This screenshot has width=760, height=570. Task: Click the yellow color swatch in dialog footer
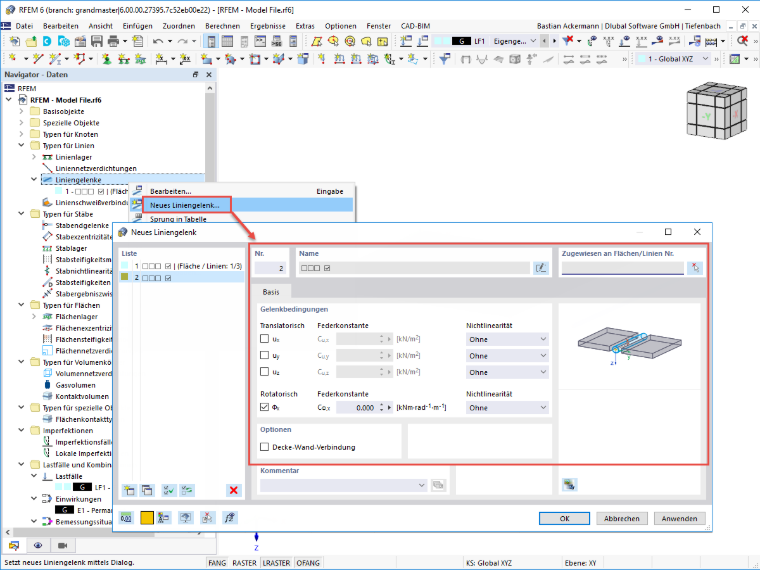point(147,518)
